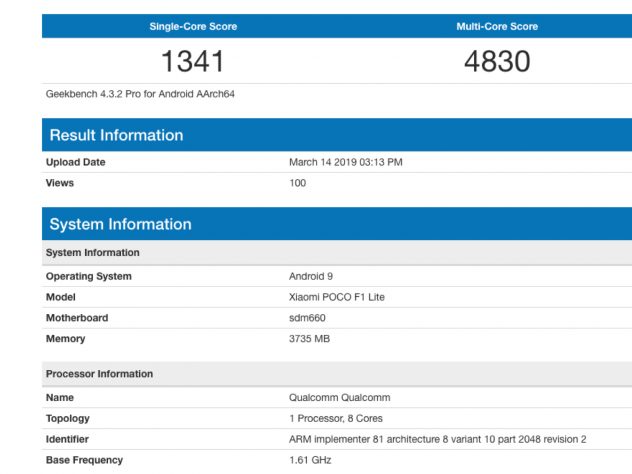Select the 4830 multi-core score value
This screenshot has height=474, width=632.
click(496, 62)
